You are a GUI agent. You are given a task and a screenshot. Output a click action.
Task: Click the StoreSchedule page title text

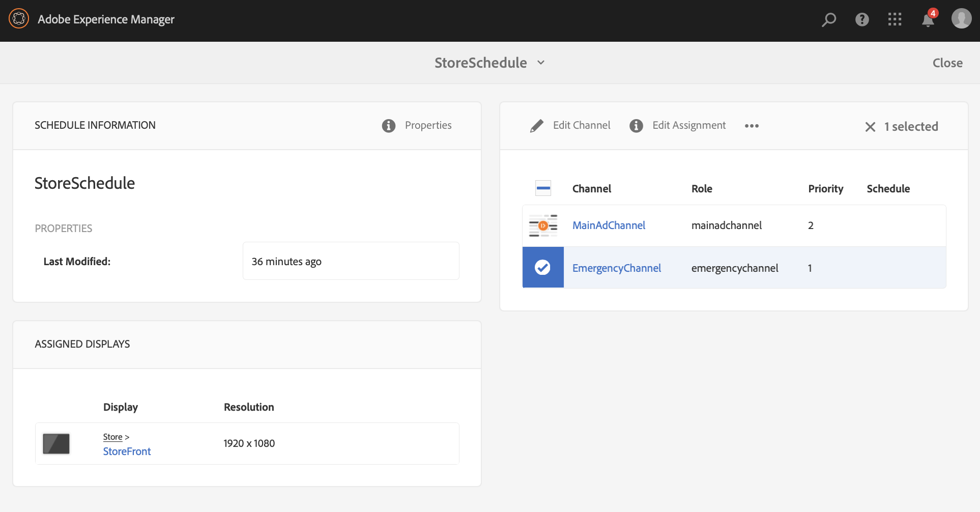click(x=480, y=63)
